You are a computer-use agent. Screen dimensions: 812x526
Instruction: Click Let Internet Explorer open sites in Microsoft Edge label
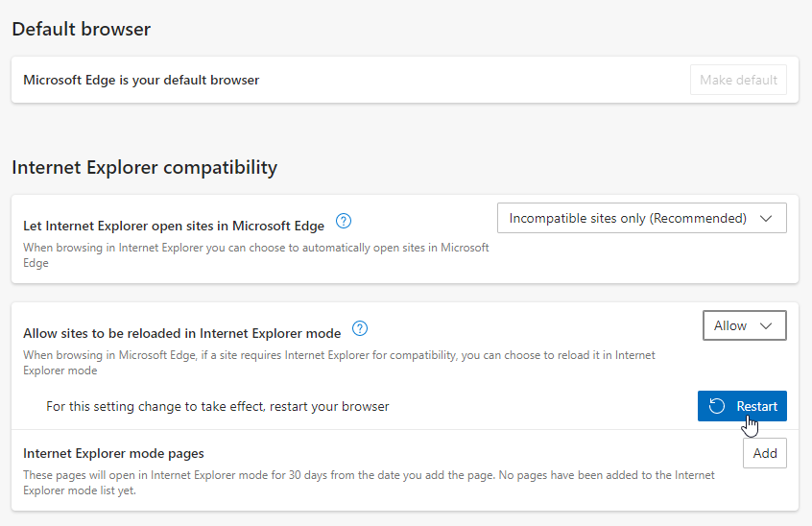click(x=173, y=226)
